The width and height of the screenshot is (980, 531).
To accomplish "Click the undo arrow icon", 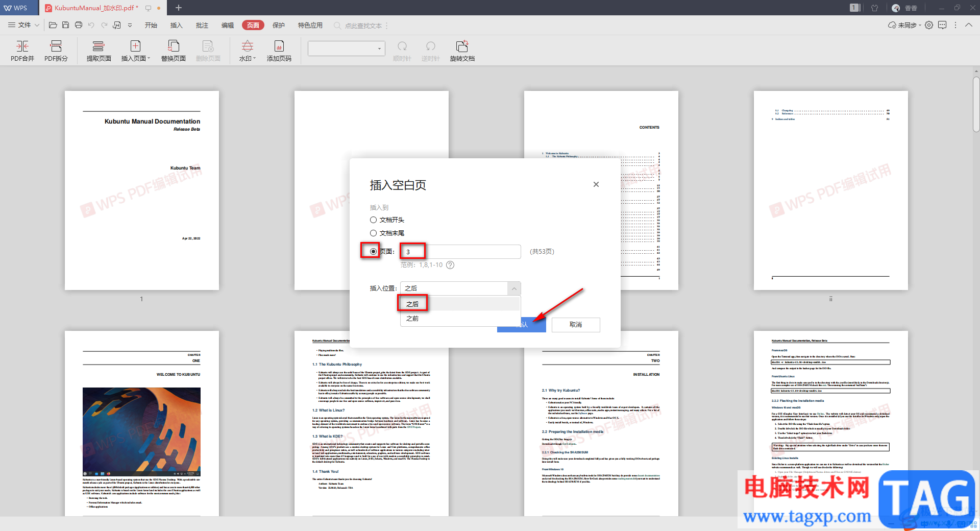I will (x=91, y=25).
